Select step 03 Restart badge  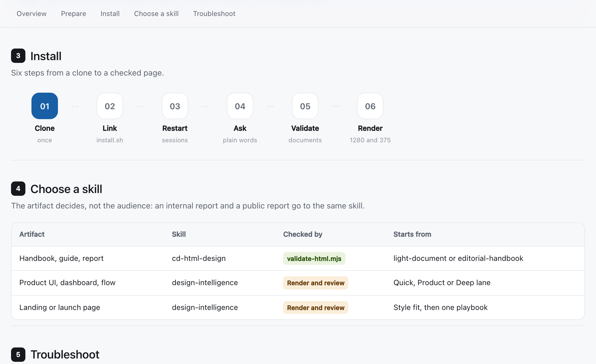[175, 106]
